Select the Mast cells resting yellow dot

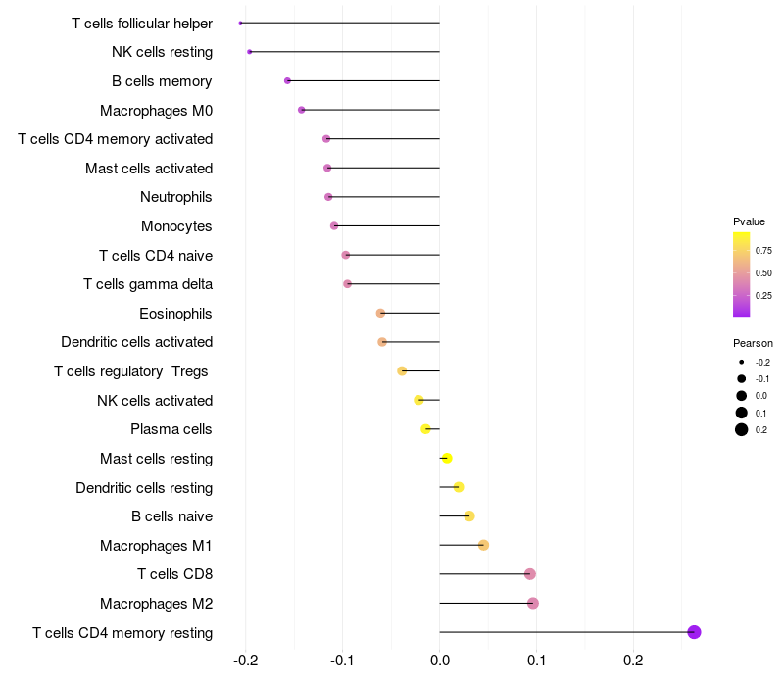(x=447, y=458)
